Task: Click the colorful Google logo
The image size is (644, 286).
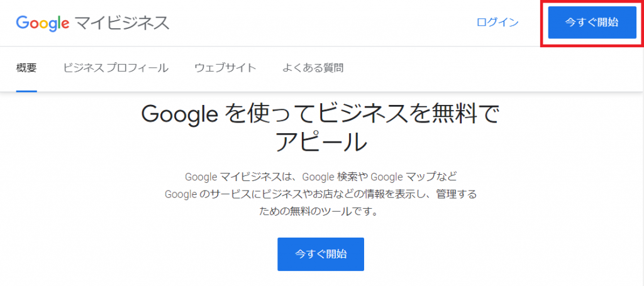Action: tap(43, 23)
